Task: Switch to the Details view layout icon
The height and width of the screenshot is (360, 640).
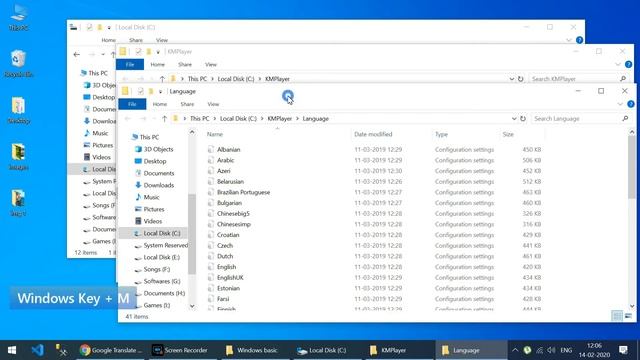Action: click(x=617, y=316)
